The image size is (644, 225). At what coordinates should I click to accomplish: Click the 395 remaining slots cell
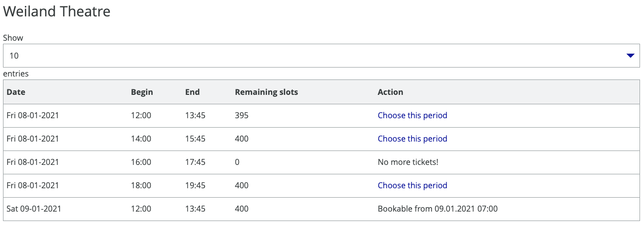[x=241, y=115]
